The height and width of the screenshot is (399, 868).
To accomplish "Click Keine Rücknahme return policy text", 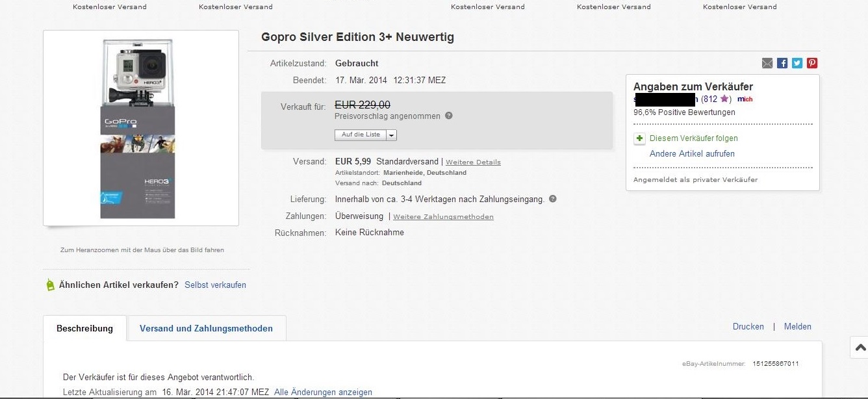I will (x=370, y=233).
